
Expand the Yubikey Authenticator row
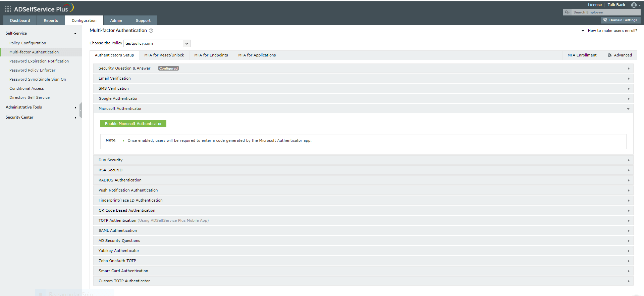(x=363, y=251)
